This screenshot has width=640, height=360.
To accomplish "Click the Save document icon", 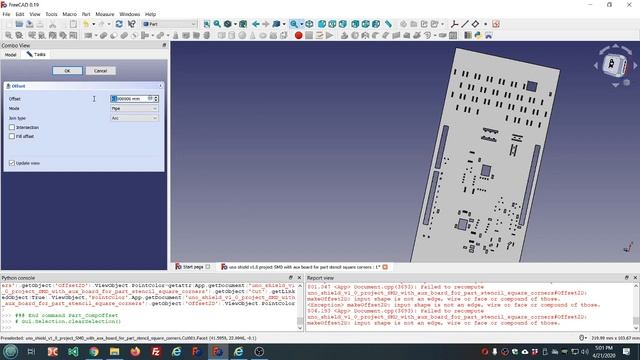I will click(x=29, y=24).
